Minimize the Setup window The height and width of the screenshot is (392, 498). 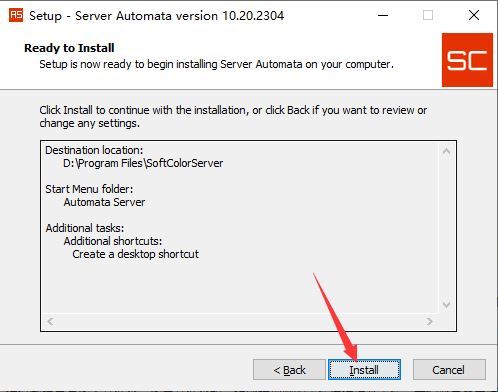click(383, 15)
